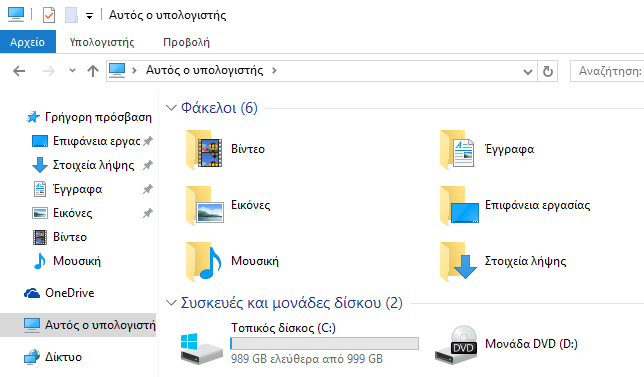Screen dimensions: 644x377
Task: Go back with the left arrow button
Action: click(x=19, y=71)
